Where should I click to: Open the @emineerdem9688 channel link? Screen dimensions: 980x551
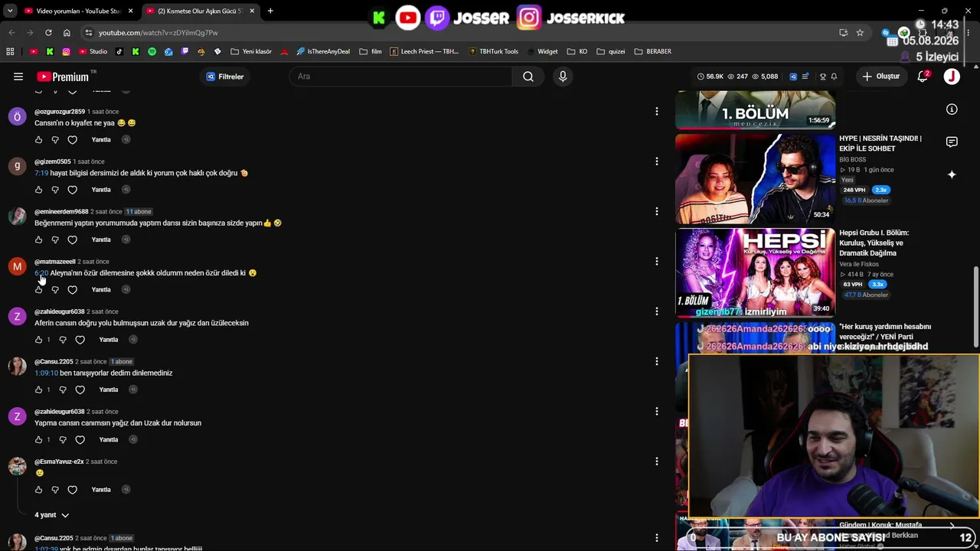[x=61, y=211]
